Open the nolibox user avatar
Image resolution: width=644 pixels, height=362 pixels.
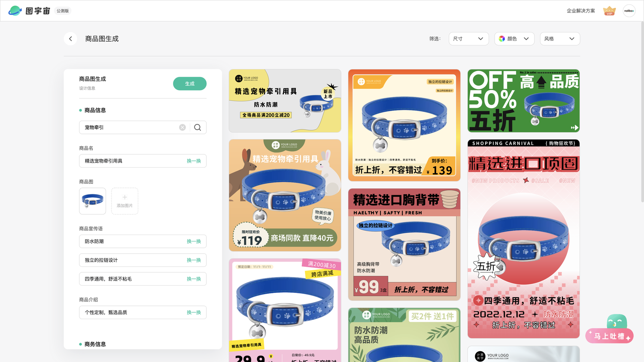(x=629, y=11)
